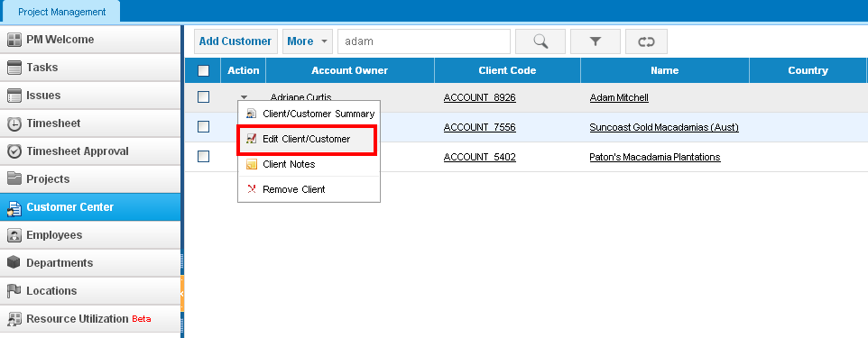Choose Edit Client/Customer menu entry
The height and width of the screenshot is (338, 868).
(309, 140)
